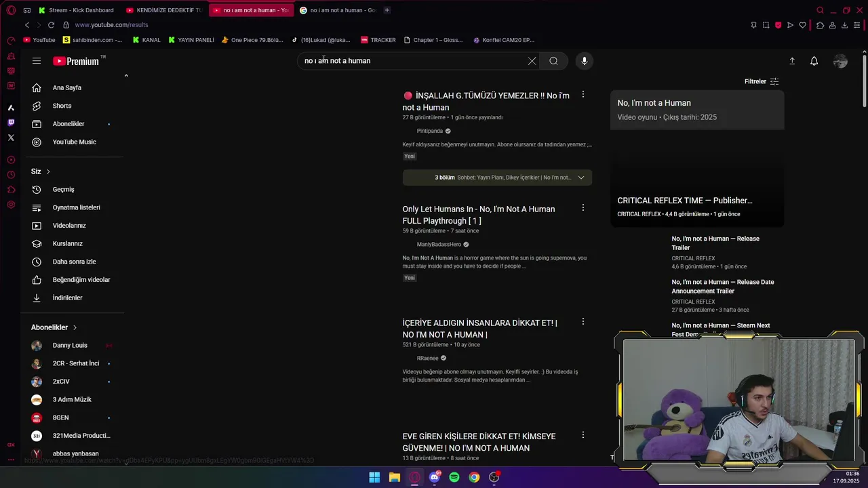Open more options for Only Let Humans In video
Image resolution: width=868 pixels, height=488 pixels.
583,208
